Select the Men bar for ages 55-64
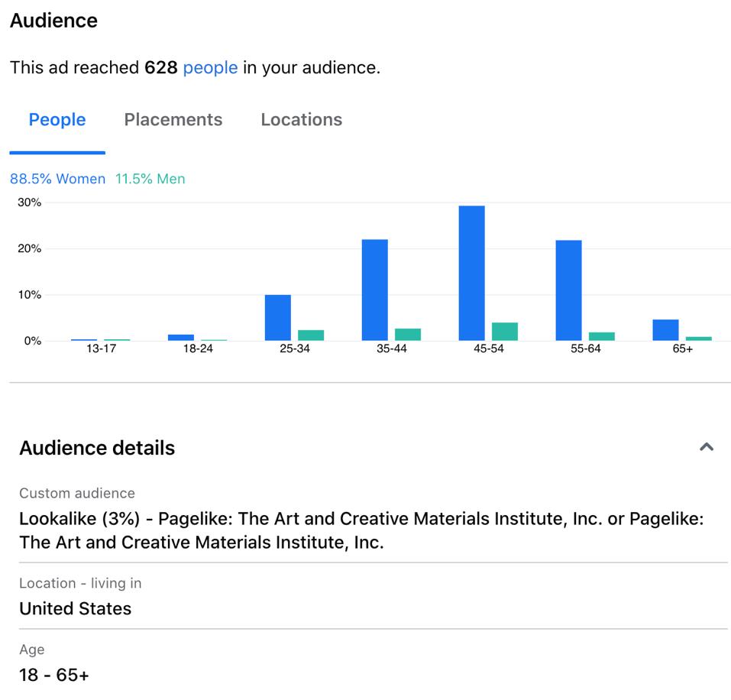 tap(602, 336)
